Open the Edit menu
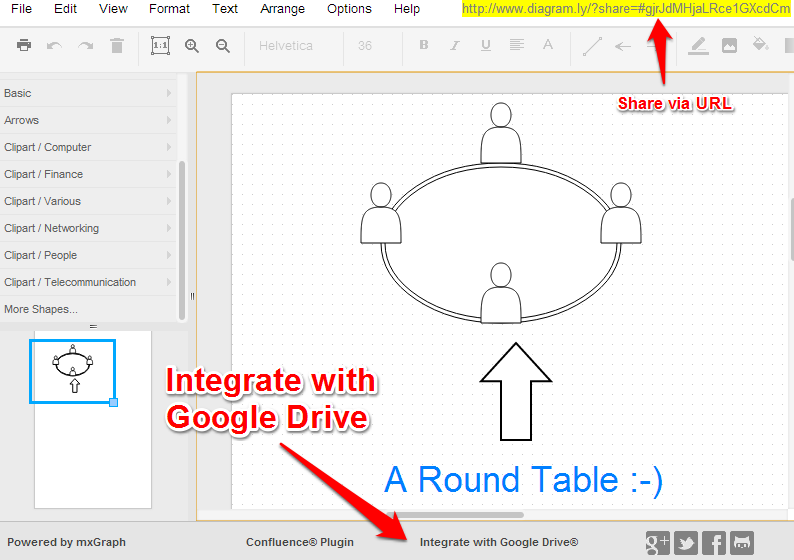Image resolution: width=794 pixels, height=560 pixels. 65,9
